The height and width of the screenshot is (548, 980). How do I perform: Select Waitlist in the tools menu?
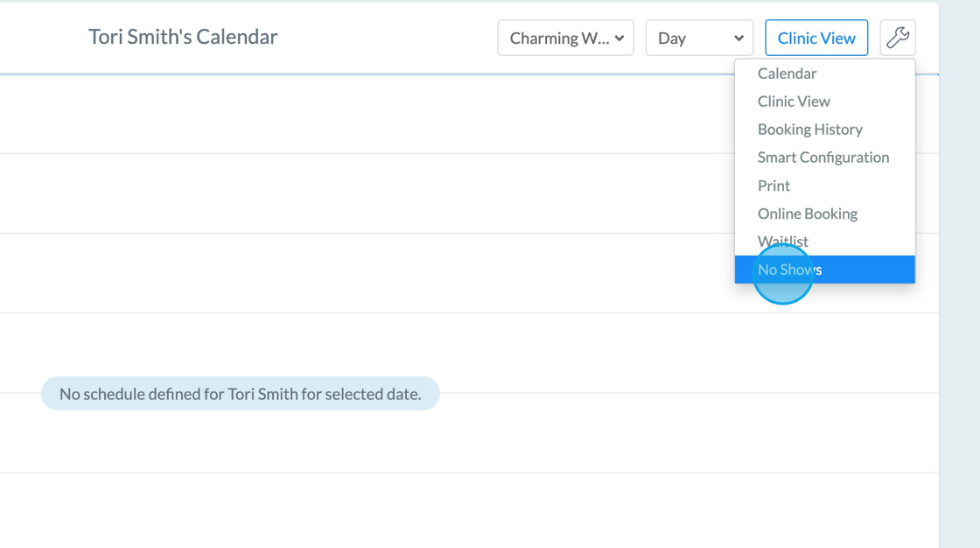click(783, 242)
